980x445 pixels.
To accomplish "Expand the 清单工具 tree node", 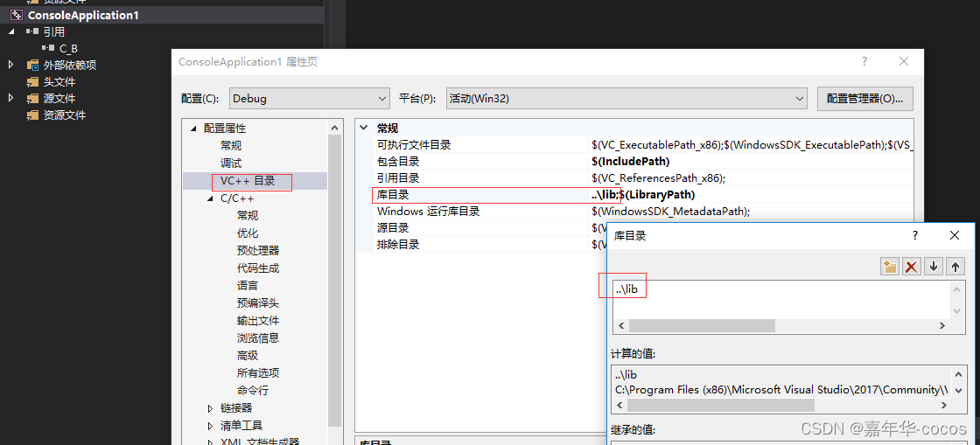I will [211, 426].
